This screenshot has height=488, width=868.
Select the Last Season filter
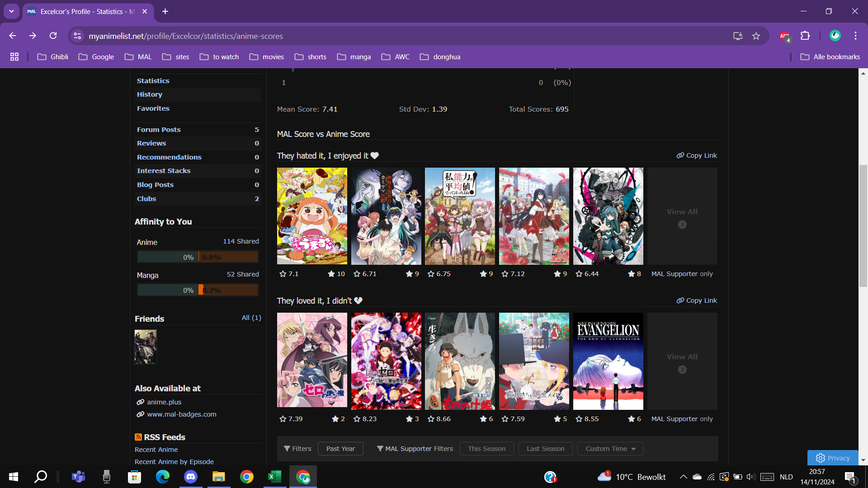545,448
